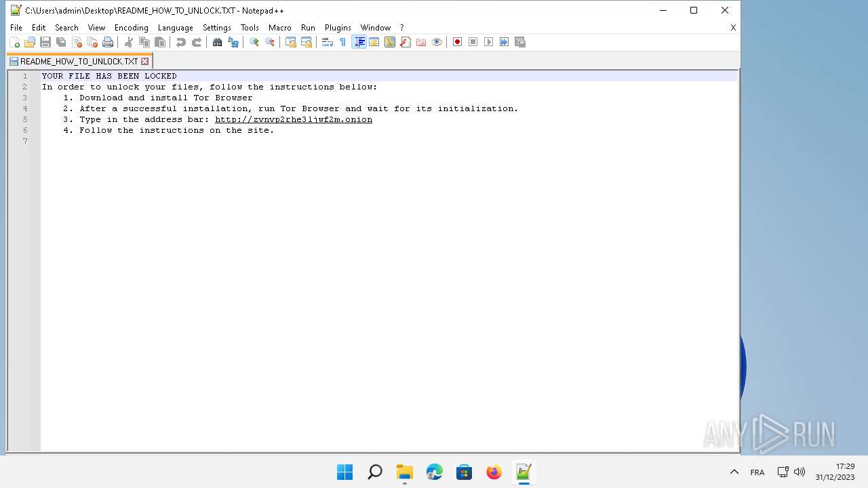This screenshot has width=868, height=488.
Task: Close the document using menu bar X
Action: tap(733, 28)
